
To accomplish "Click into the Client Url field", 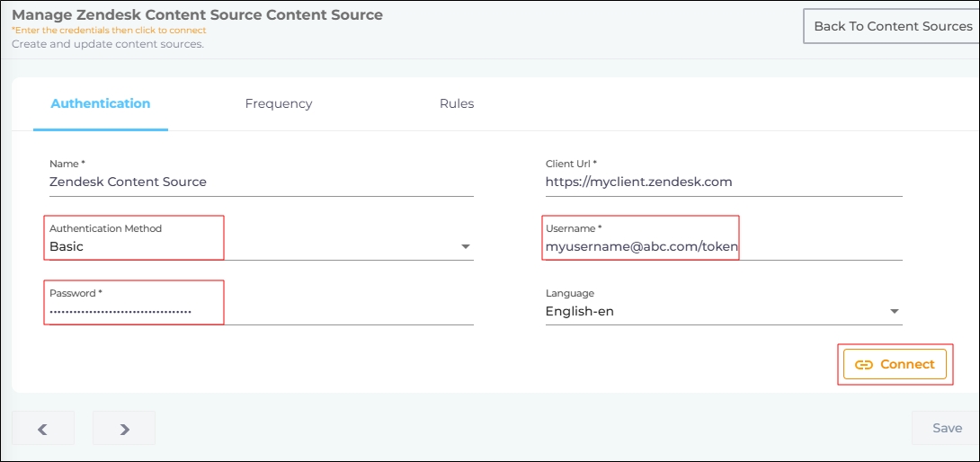I will [723, 182].
